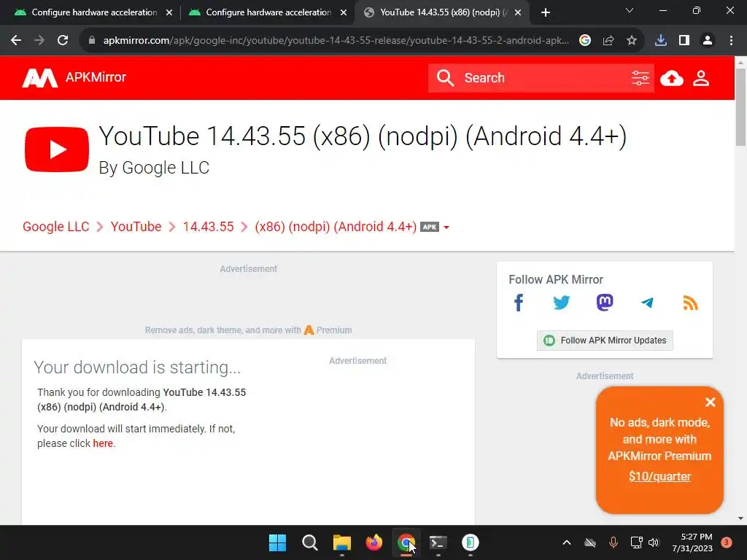This screenshot has height=560, width=747.
Task: Reload the current page
Action: coord(63,41)
